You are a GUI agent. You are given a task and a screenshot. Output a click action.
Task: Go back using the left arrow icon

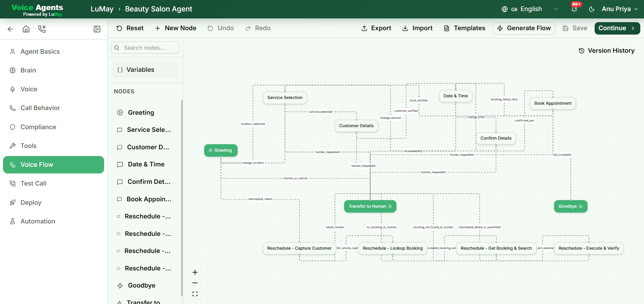(x=10, y=29)
